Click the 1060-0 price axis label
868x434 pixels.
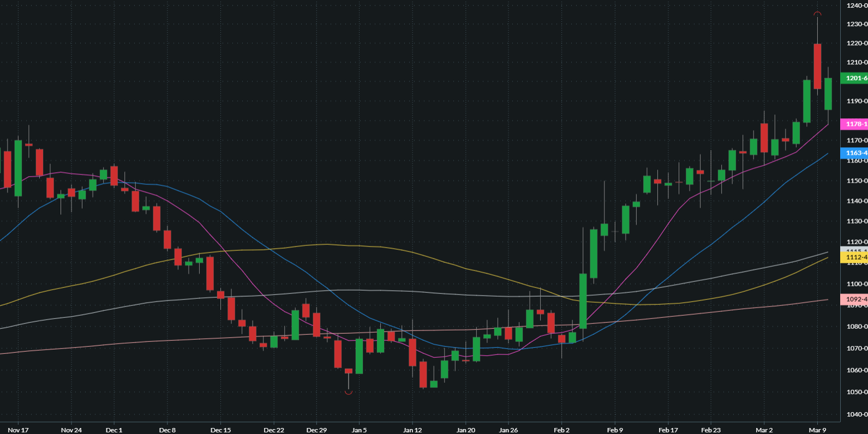click(857, 370)
